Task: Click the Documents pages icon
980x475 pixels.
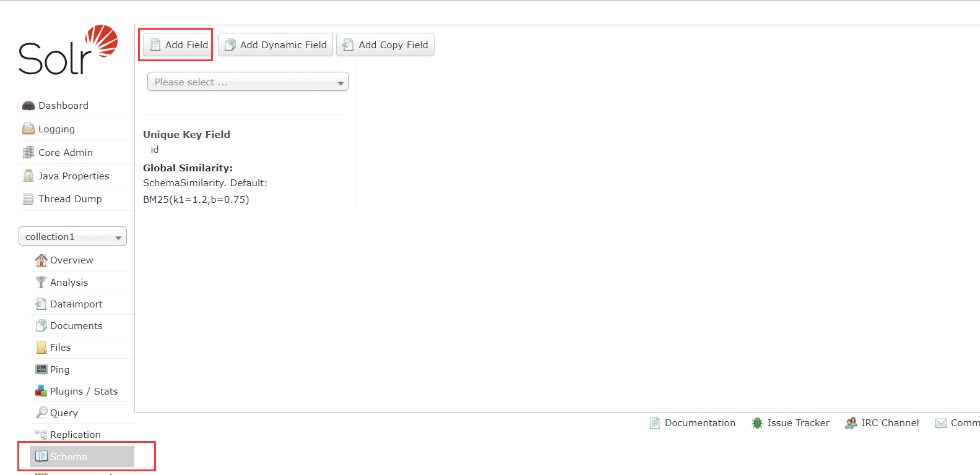Action: pos(41,325)
